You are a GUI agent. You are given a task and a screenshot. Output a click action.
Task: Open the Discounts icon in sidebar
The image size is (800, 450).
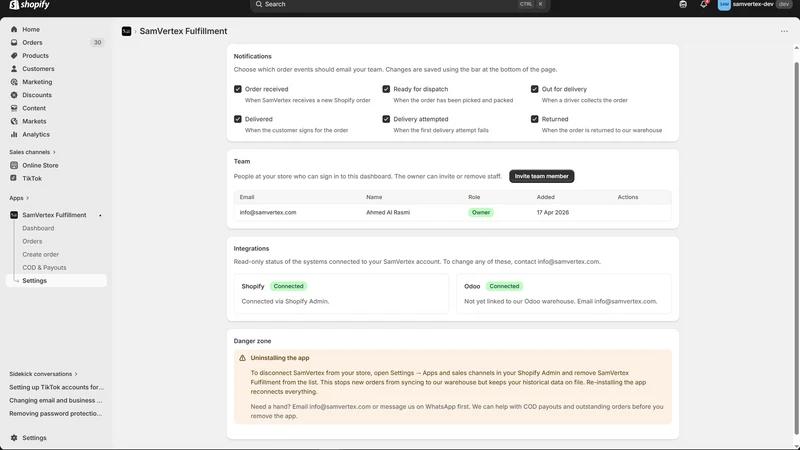point(14,95)
